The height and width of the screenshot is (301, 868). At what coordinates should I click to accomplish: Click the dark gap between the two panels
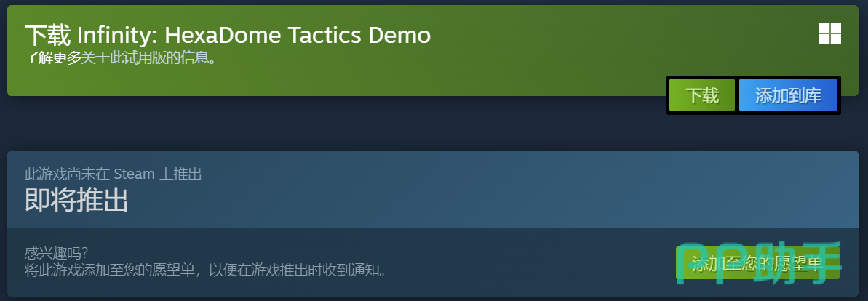[333, 123]
